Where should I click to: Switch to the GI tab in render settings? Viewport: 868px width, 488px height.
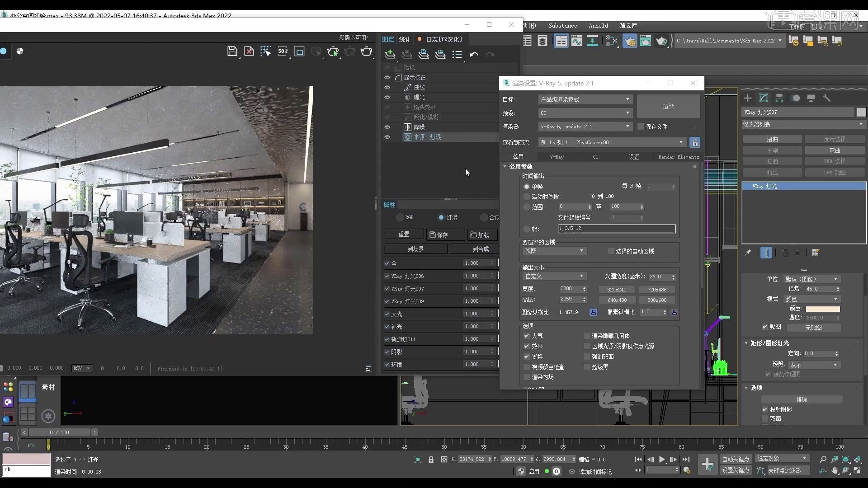[x=595, y=157]
